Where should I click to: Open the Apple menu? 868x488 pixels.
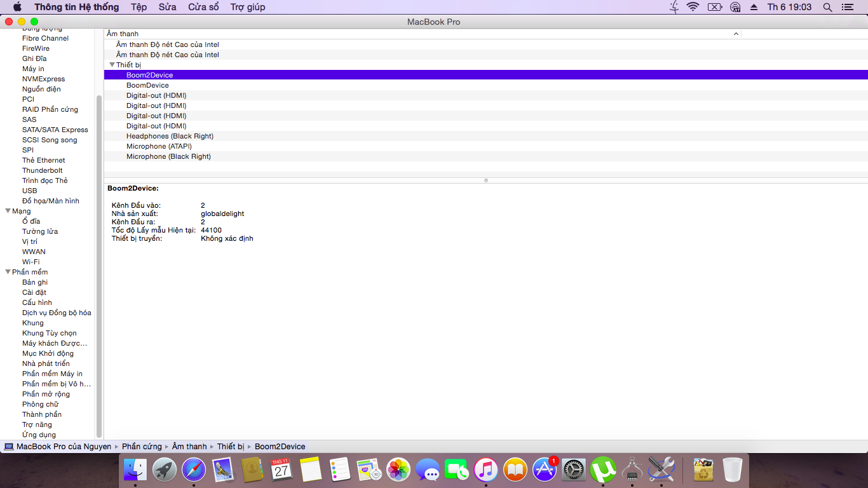[17, 7]
